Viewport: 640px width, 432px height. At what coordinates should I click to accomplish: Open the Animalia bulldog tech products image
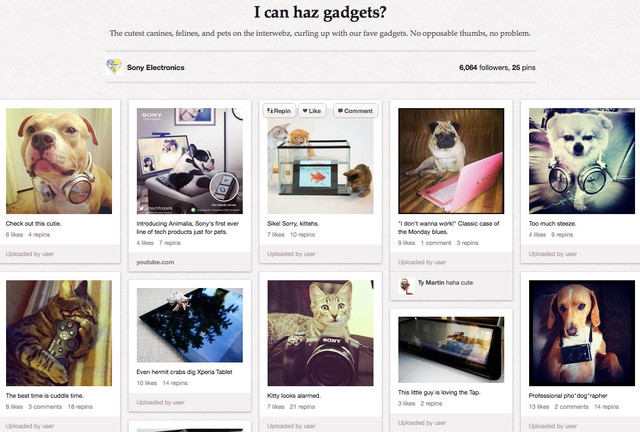(x=190, y=161)
